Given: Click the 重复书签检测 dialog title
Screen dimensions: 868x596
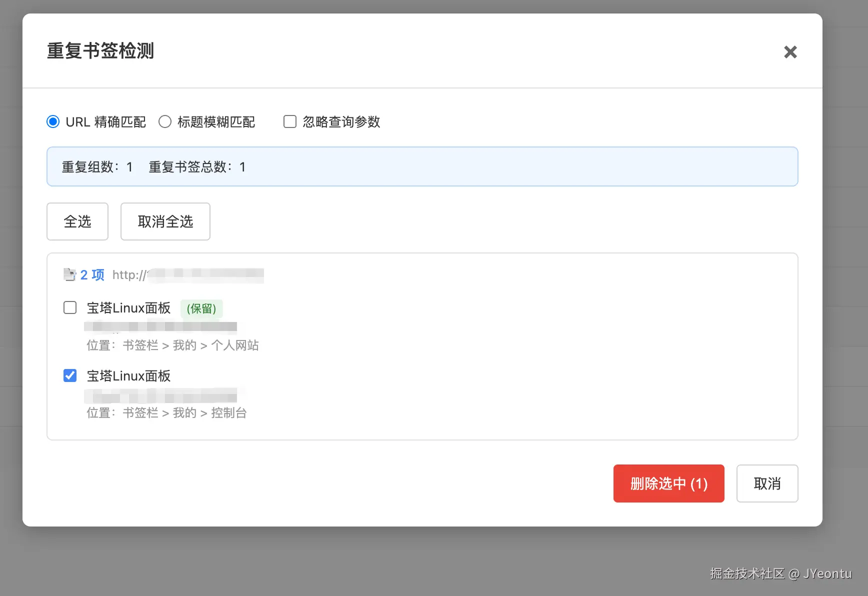Looking at the screenshot, I should point(100,51).
